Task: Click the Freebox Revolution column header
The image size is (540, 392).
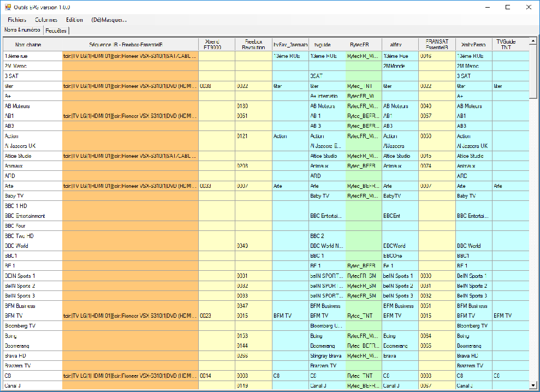Action: point(253,44)
